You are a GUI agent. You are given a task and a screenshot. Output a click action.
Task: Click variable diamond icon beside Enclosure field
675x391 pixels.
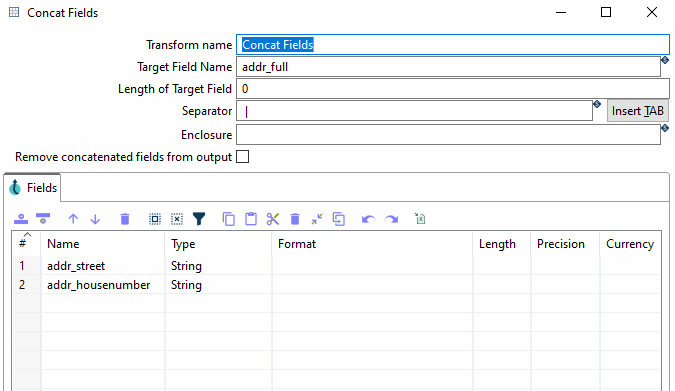pyautogui.click(x=665, y=128)
